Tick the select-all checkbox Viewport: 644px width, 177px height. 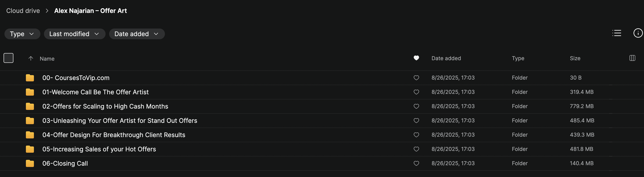click(8, 58)
